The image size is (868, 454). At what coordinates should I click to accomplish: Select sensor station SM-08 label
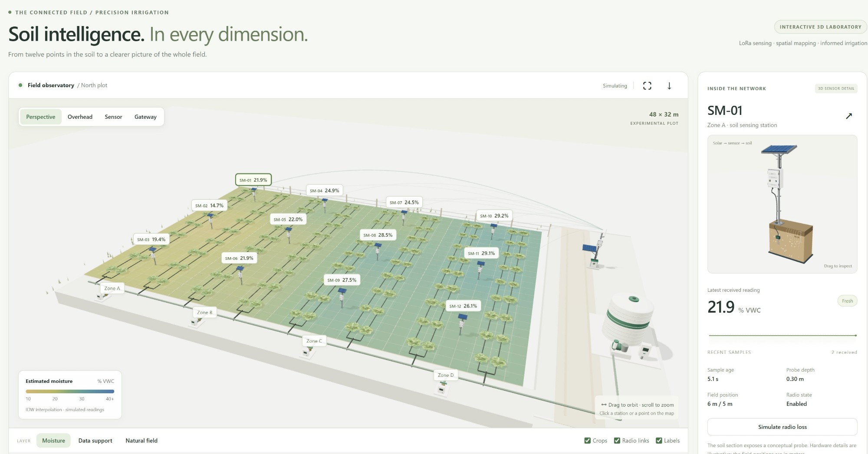point(378,235)
